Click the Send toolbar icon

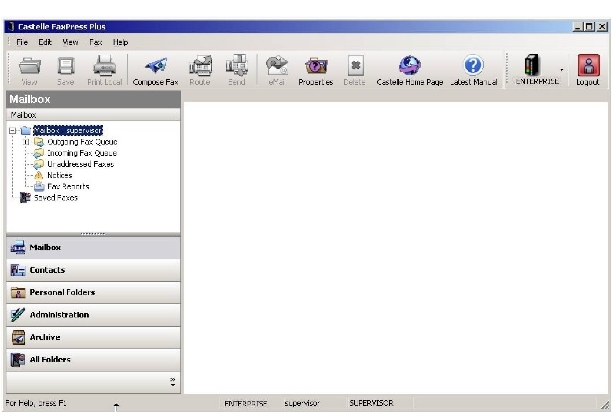pyautogui.click(x=237, y=65)
